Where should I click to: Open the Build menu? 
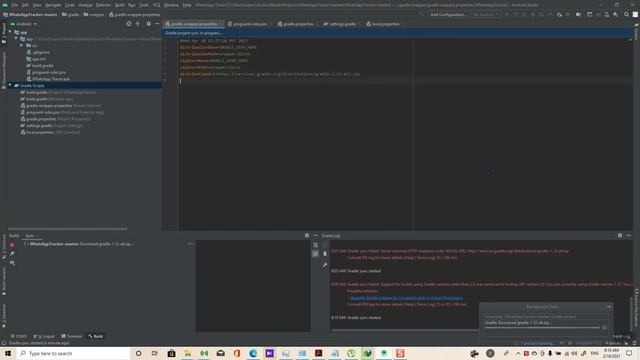[x=120, y=5]
